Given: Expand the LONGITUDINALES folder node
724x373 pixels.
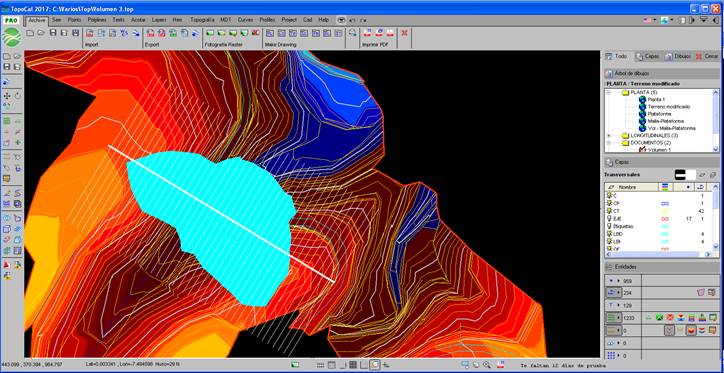Looking at the screenshot, I should point(609,136).
